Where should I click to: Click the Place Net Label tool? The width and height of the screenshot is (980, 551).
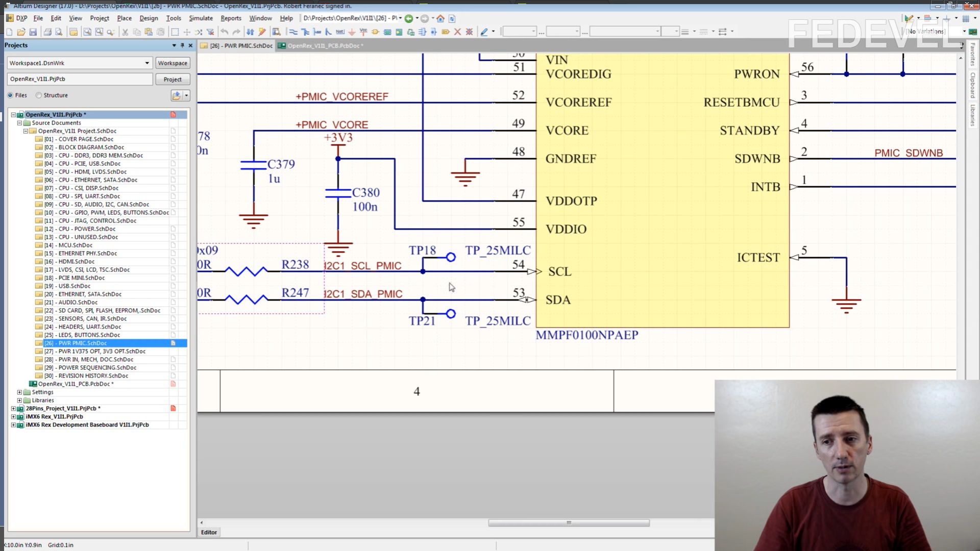(x=340, y=32)
